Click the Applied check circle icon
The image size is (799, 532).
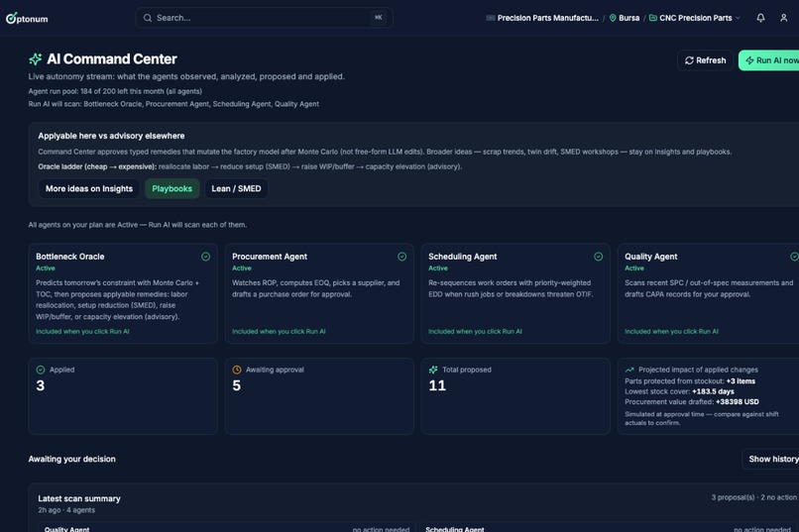tap(41, 370)
